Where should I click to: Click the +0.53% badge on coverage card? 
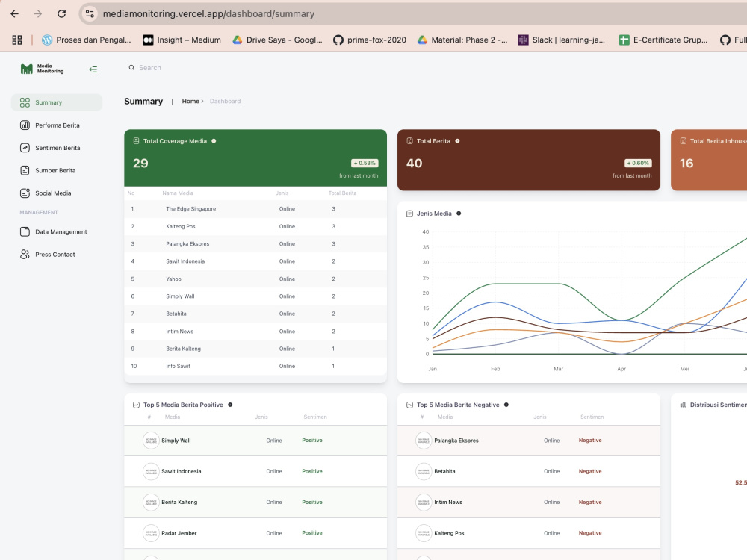pyautogui.click(x=365, y=163)
